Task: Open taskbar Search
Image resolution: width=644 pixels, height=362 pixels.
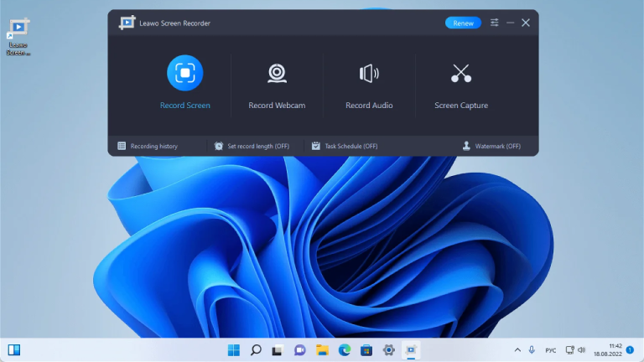Action: [x=256, y=350]
